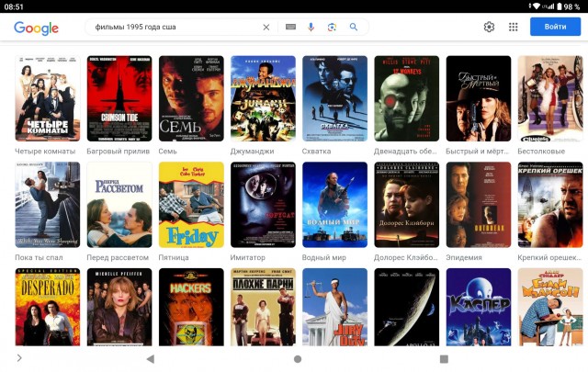This screenshot has height=372, width=588.
Task: Open the Michelle Pfeiffer movie poster
Action: (119, 307)
